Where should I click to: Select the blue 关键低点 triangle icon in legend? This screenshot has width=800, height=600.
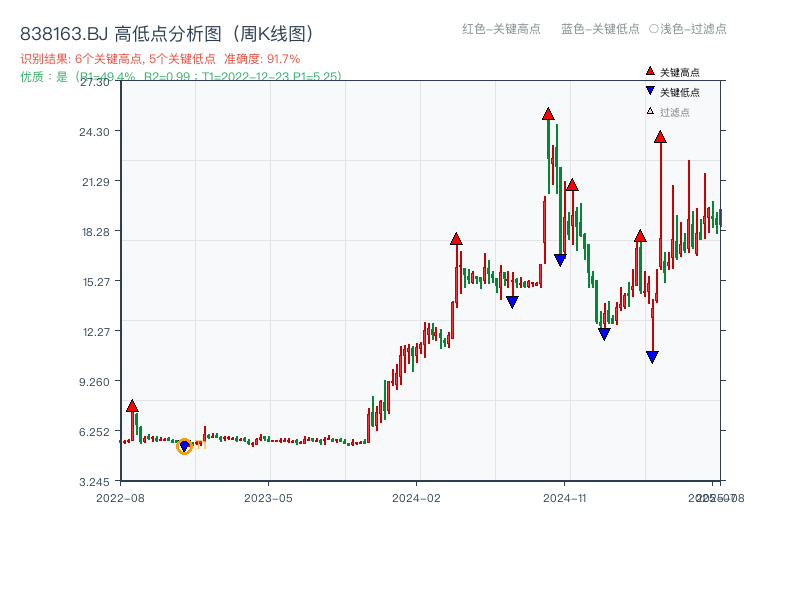[648, 90]
